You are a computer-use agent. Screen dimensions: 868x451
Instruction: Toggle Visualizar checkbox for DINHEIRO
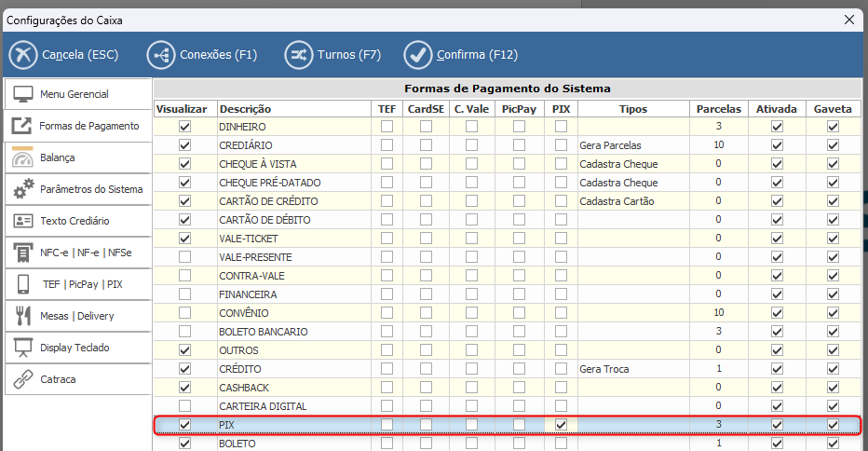(x=184, y=127)
